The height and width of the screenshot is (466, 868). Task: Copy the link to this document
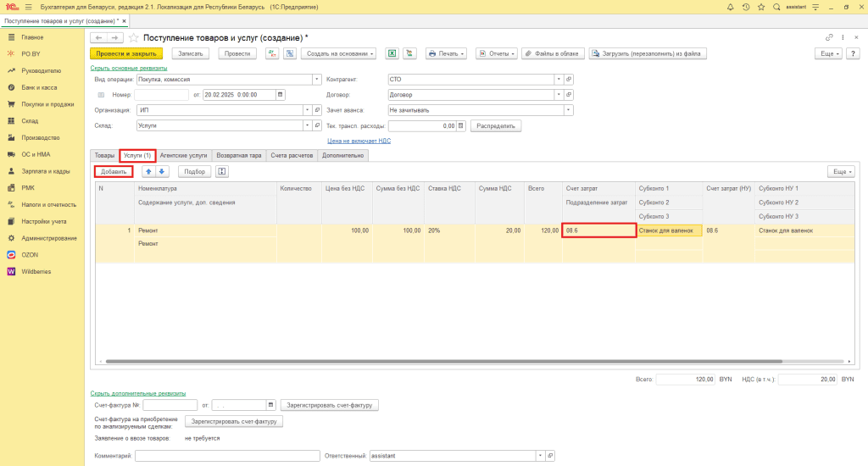[x=829, y=37]
